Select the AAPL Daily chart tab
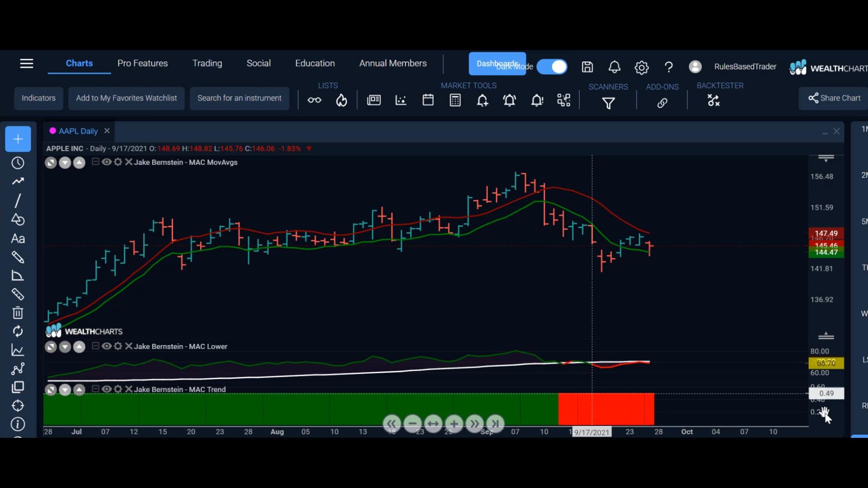 tap(78, 131)
